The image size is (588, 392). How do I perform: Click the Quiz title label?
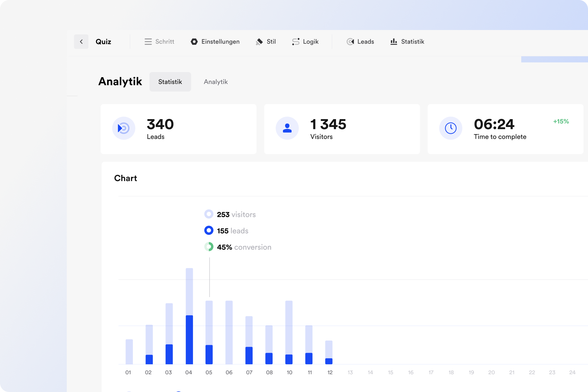pos(103,42)
